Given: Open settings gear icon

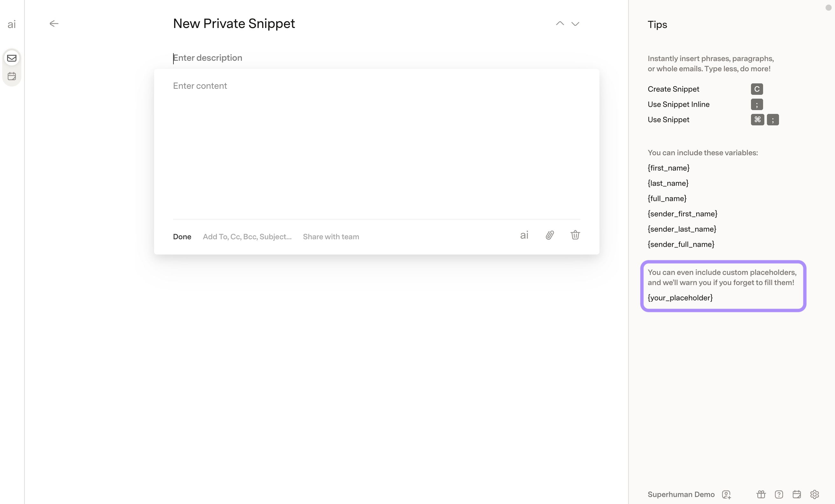Looking at the screenshot, I should click(814, 494).
